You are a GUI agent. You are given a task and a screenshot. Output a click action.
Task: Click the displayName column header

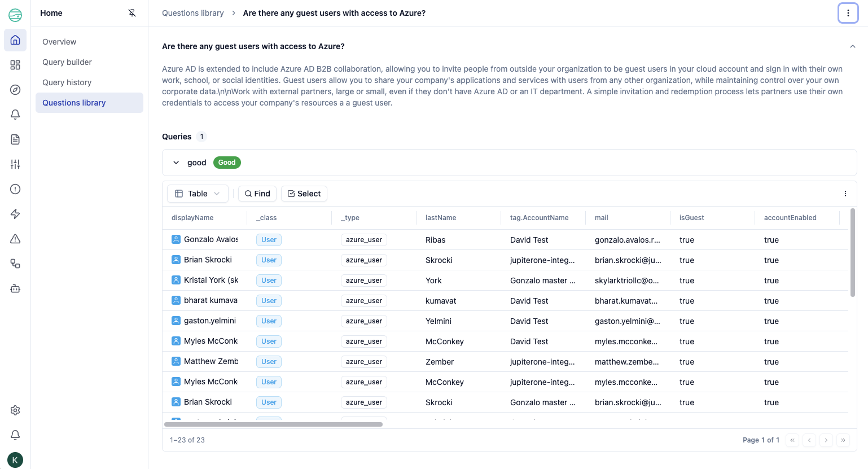click(192, 218)
